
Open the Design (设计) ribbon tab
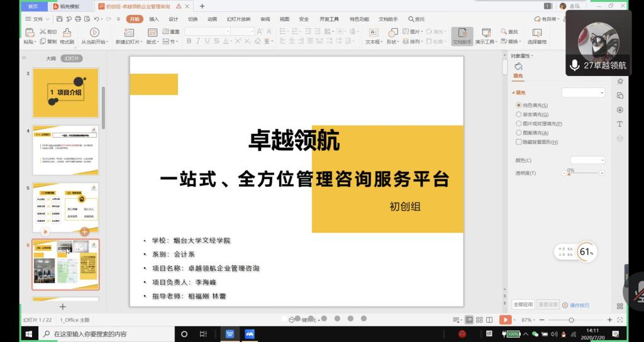[x=174, y=19]
